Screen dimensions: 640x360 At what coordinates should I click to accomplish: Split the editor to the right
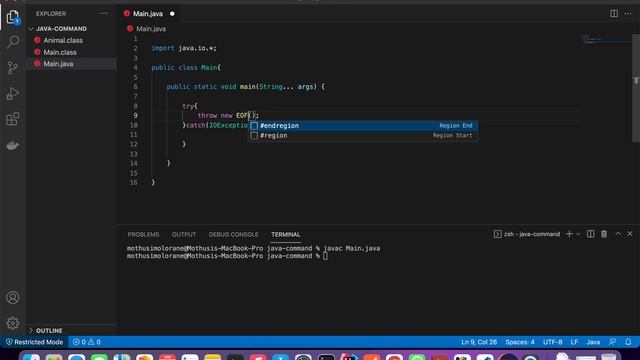point(614,13)
